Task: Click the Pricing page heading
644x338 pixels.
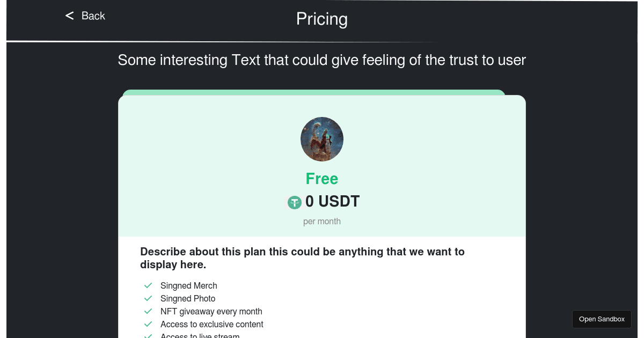Action: (x=322, y=19)
